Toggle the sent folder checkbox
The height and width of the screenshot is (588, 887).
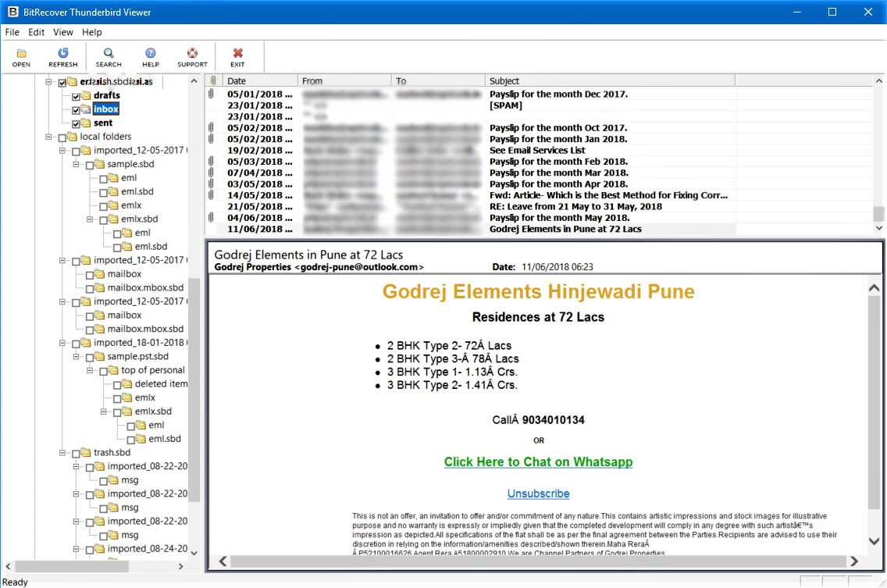pyautogui.click(x=76, y=123)
